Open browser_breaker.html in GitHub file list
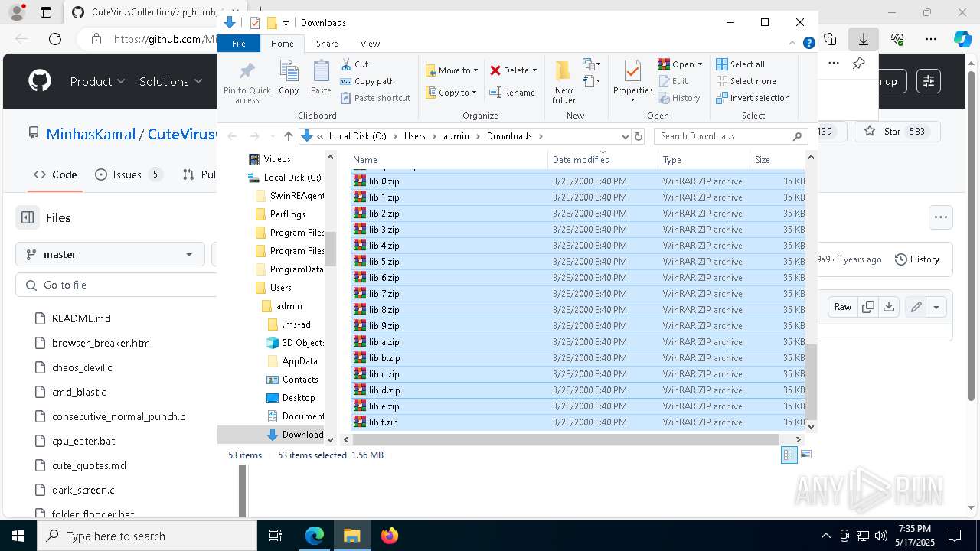Screen dimensions: 980x551 [103, 343]
